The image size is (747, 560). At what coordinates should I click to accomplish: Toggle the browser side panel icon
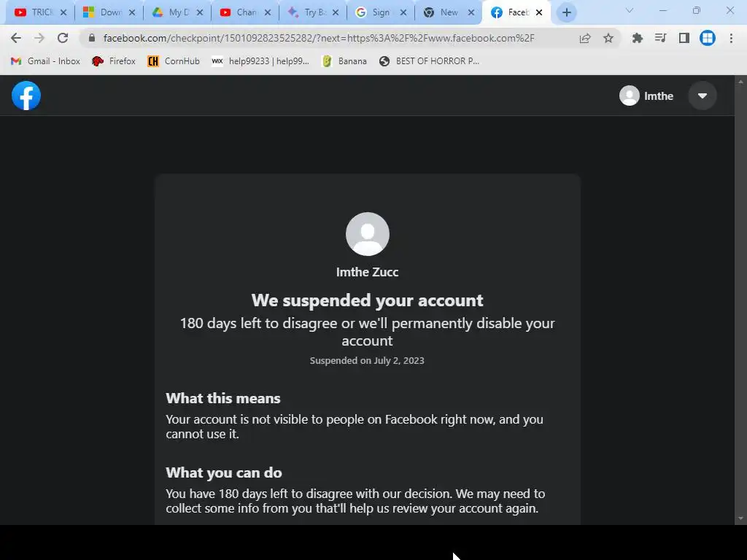[684, 38]
